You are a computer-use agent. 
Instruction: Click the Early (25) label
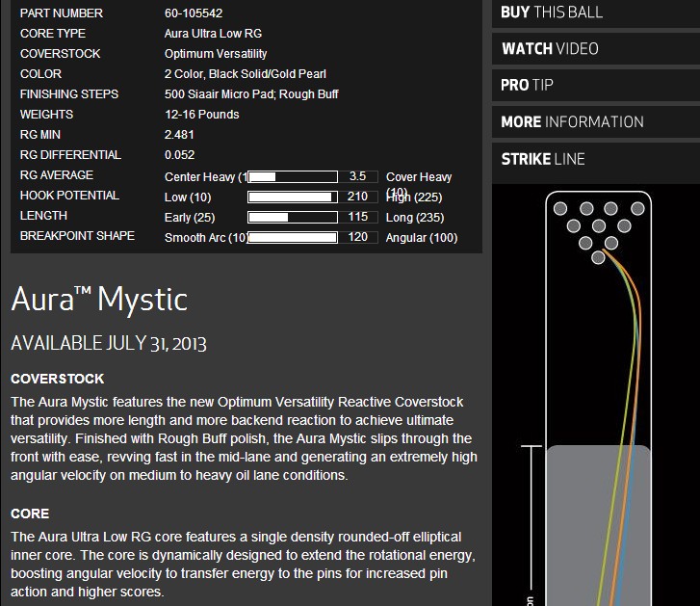click(190, 218)
